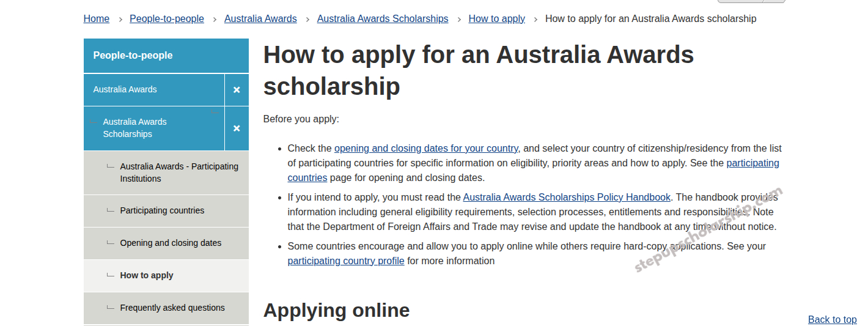The width and height of the screenshot is (868, 326).
Task: Click People-to-people breadcrumb link
Action: pos(167,19)
